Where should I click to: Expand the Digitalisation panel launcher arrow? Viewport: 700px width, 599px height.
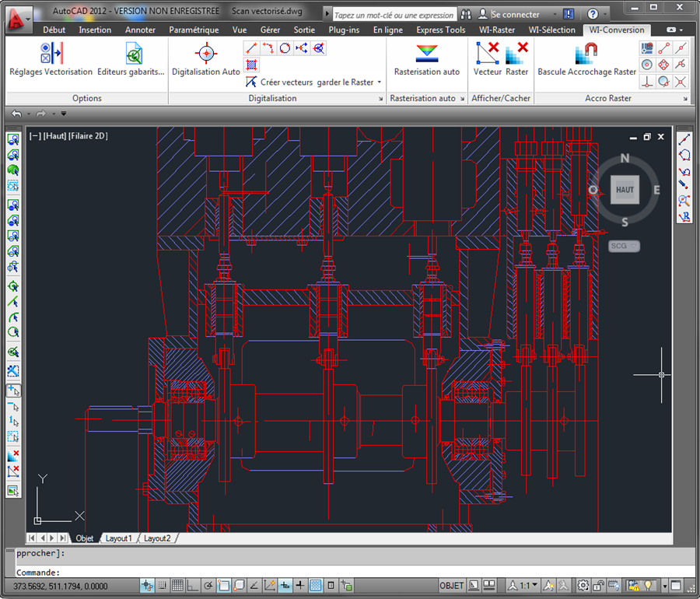[x=381, y=99]
